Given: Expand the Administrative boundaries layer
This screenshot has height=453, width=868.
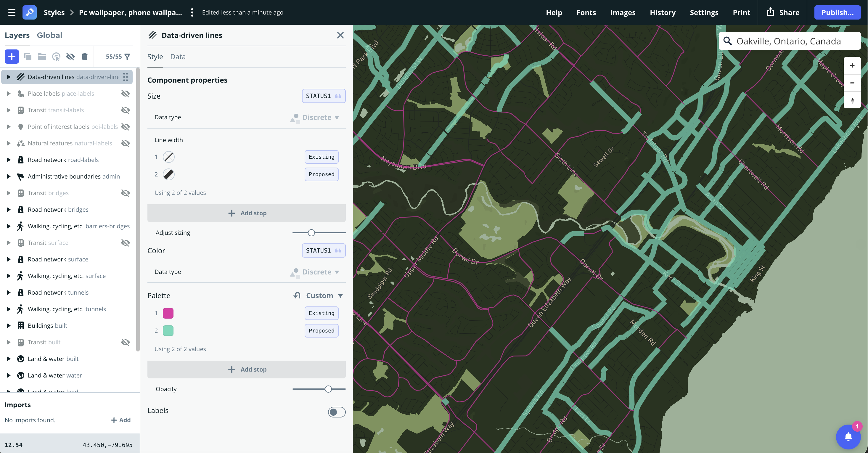Looking at the screenshot, I should 8,176.
